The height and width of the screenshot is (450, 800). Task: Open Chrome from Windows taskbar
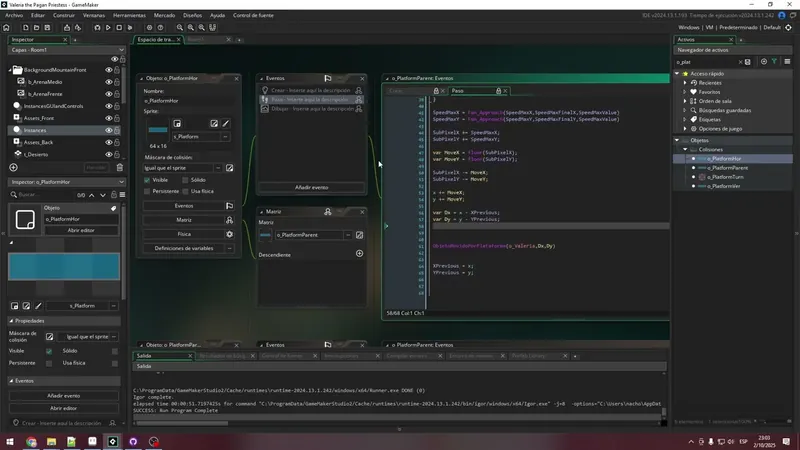(x=31, y=442)
